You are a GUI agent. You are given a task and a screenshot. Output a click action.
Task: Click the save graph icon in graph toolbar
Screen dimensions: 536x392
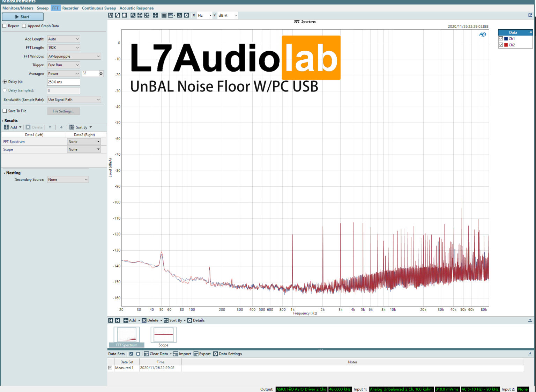pos(111,15)
